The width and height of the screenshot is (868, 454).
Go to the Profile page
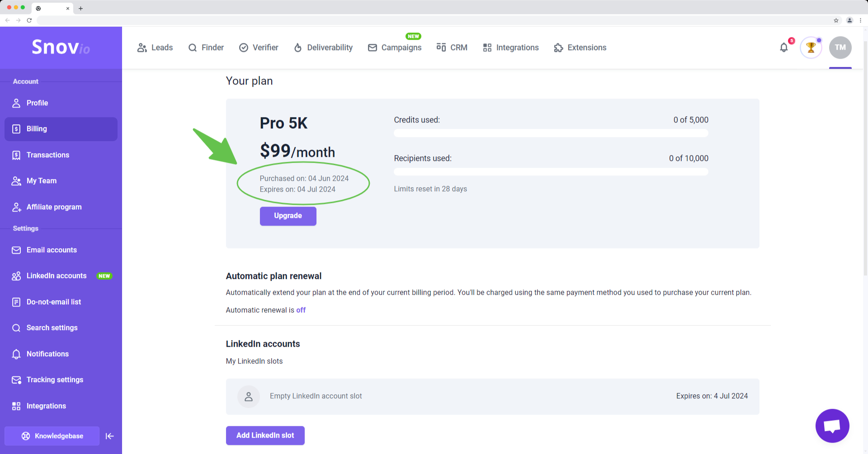coord(61,103)
